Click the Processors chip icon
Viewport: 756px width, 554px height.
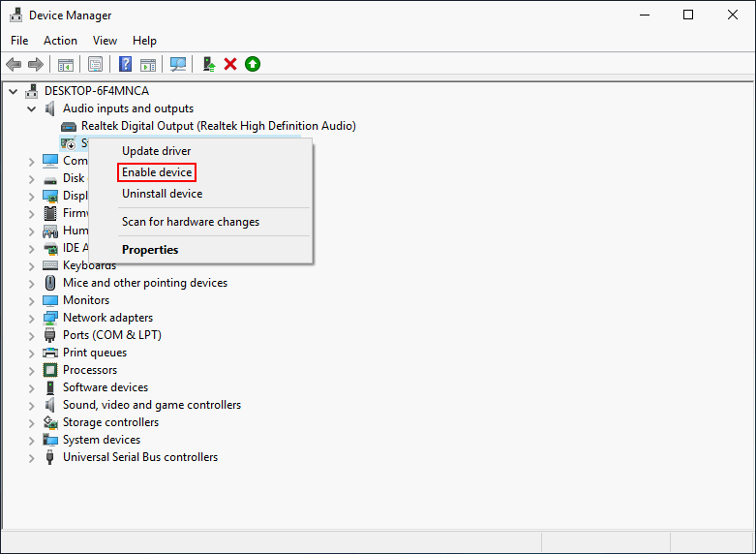tap(50, 370)
